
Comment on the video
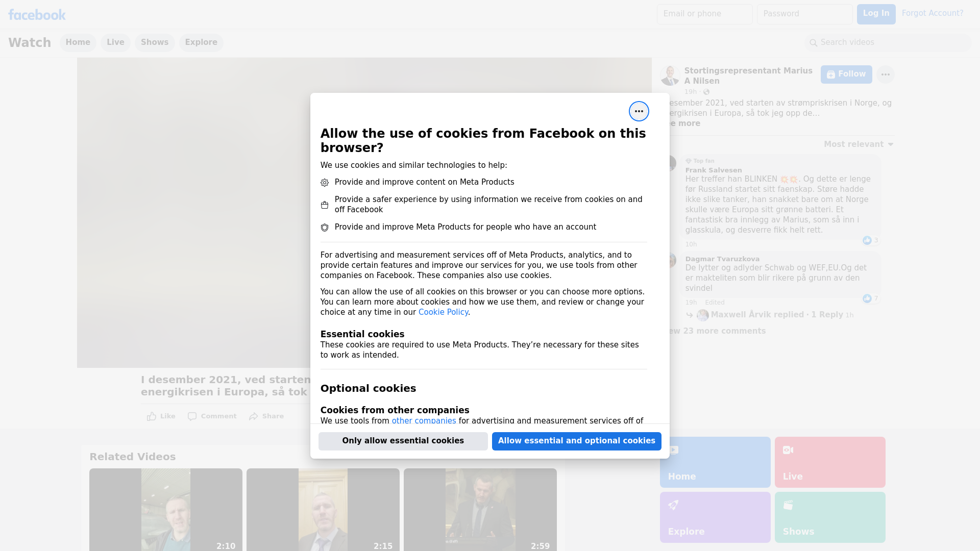click(x=212, y=416)
